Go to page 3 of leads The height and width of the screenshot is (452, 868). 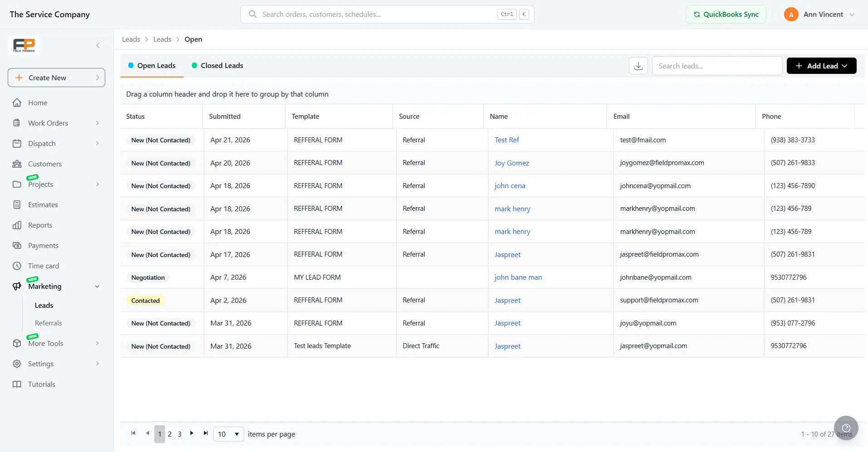click(x=180, y=434)
